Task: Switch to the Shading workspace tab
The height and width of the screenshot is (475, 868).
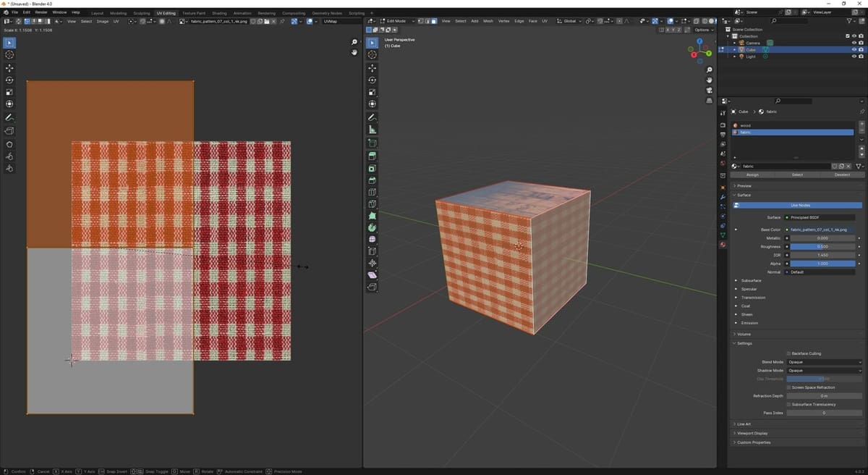Action: pos(219,13)
